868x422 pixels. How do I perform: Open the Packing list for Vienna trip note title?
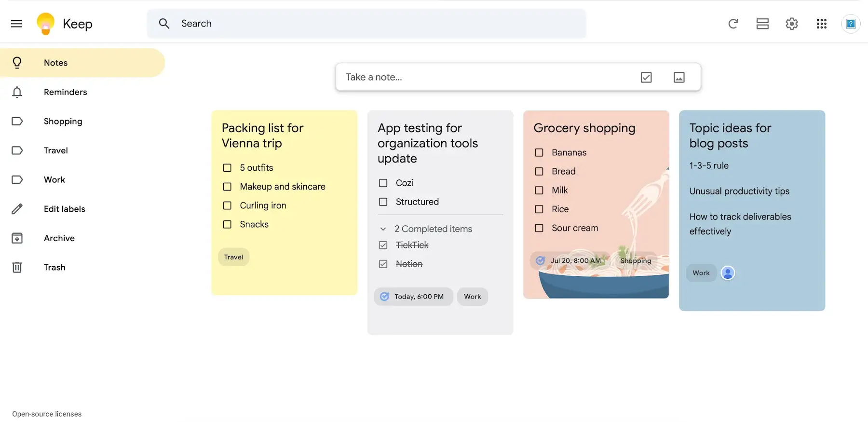pyautogui.click(x=263, y=136)
